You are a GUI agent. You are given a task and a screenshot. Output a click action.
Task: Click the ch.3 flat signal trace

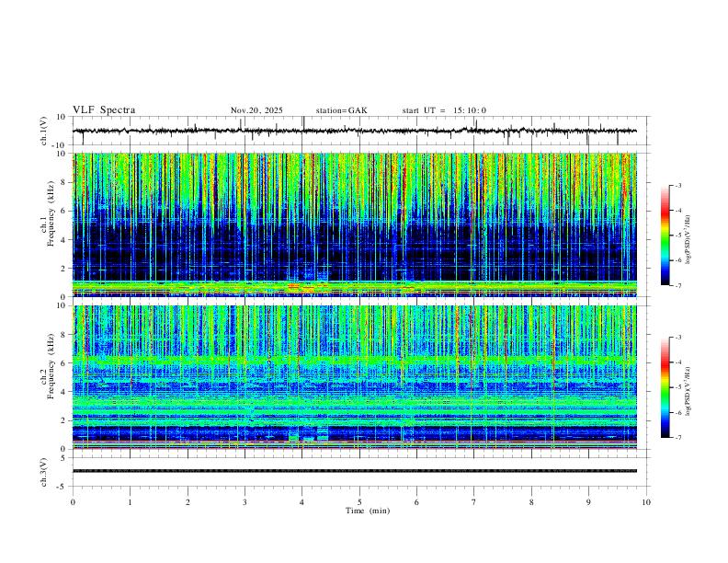click(x=355, y=471)
